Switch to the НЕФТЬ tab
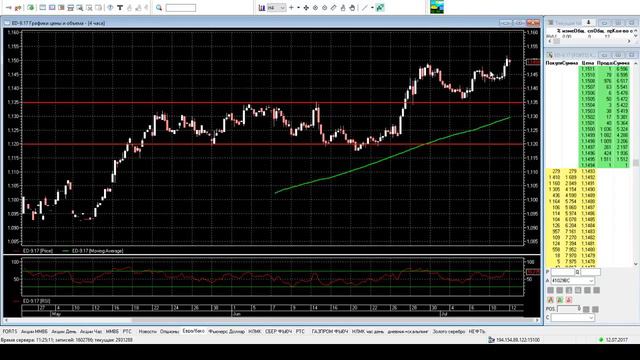The width and height of the screenshot is (640, 360). [477, 331]
